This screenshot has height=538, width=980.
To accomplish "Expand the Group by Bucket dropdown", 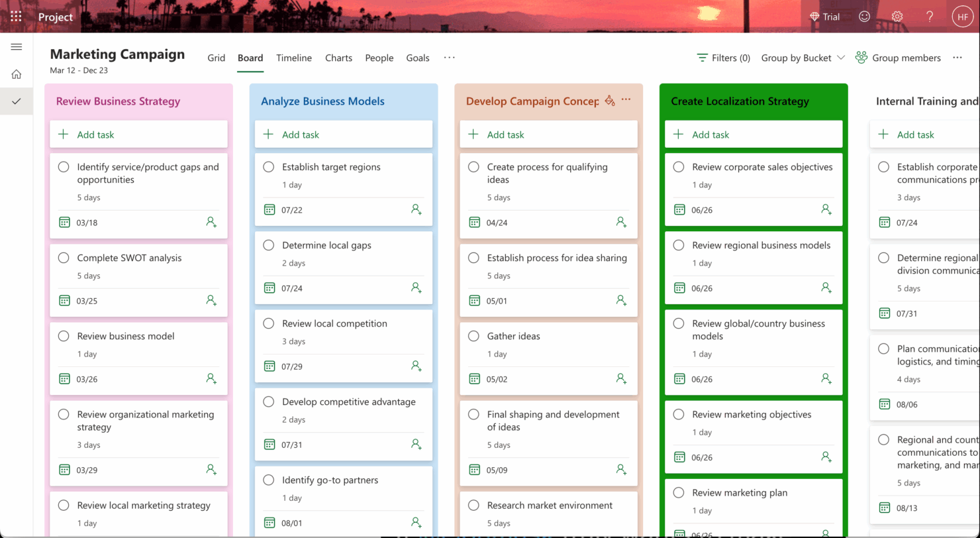I will [x=803, y=58].
